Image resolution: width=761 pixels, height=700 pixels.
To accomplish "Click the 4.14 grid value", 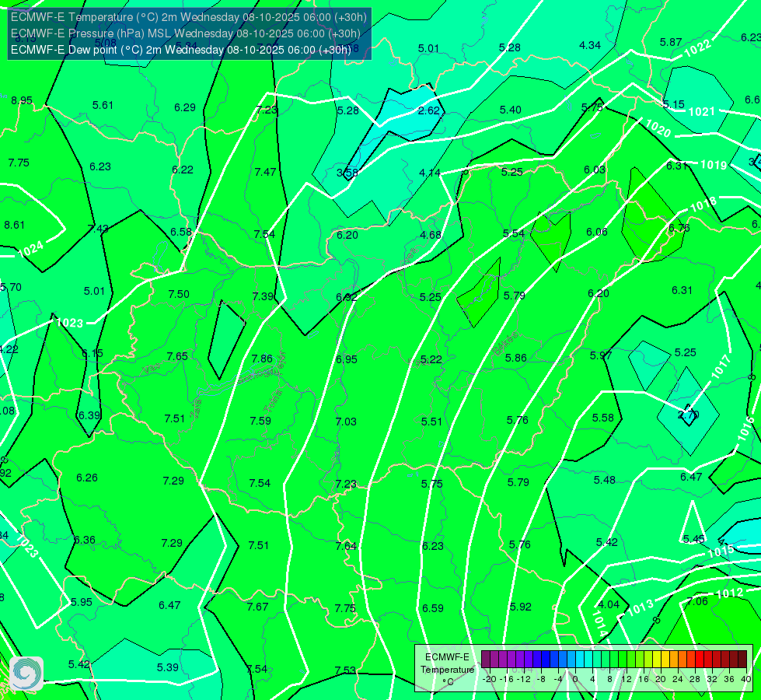I will click(x=430, y=173).
